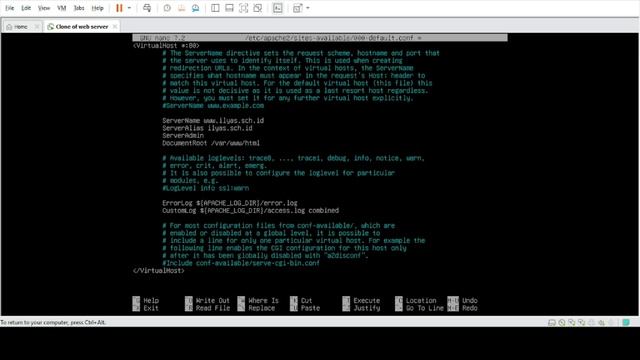
Task: Click the Paste shortcut in nano
Action: pos(305,308)
